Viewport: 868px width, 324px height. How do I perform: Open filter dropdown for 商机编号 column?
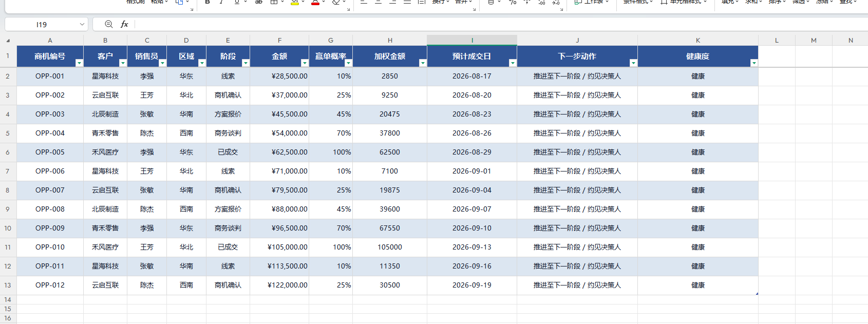pos(79,63)
